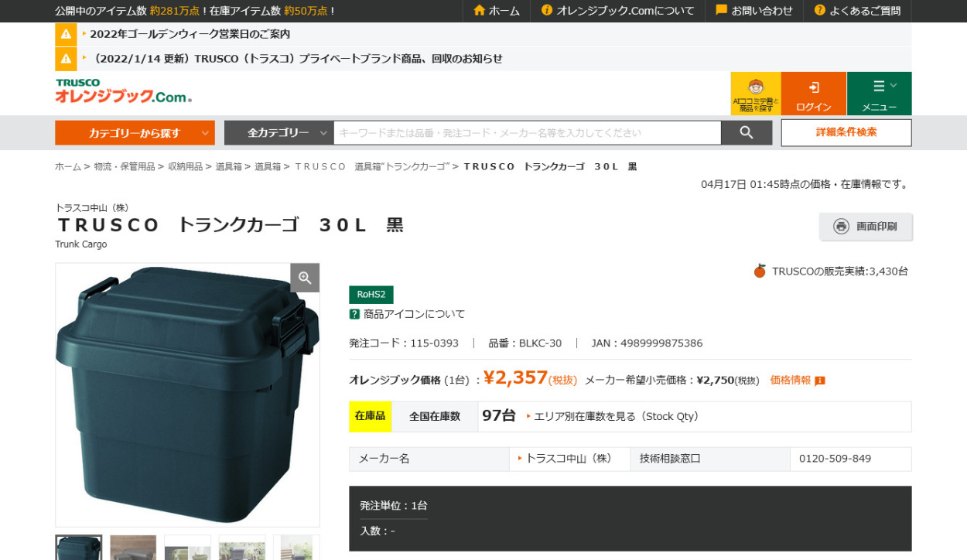
Task: Click the orange fruit icon near TRUSCOの販売実績
Action: click(x=759, y=270)
